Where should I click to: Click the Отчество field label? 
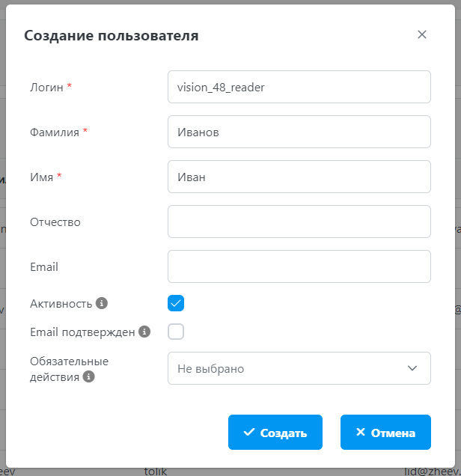pos(55,222)
